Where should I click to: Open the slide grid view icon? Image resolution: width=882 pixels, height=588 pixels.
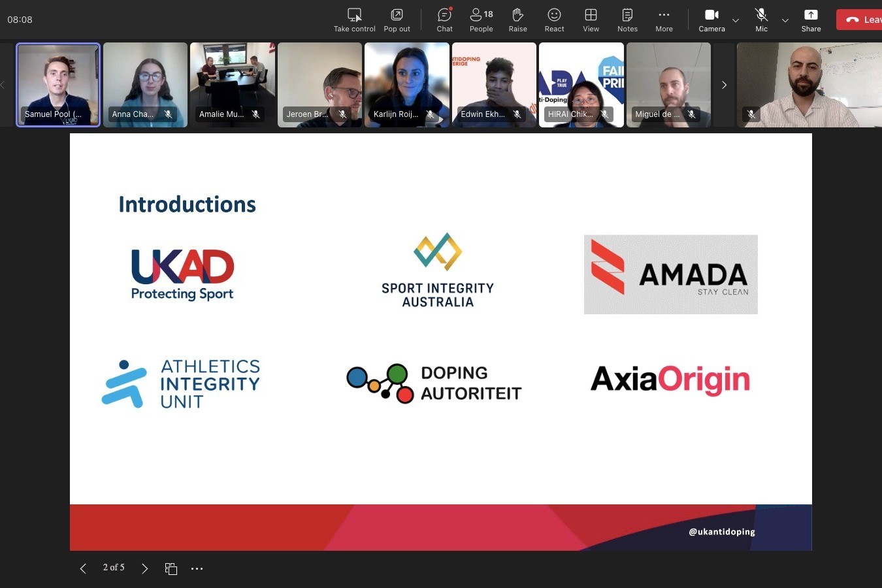171,568
